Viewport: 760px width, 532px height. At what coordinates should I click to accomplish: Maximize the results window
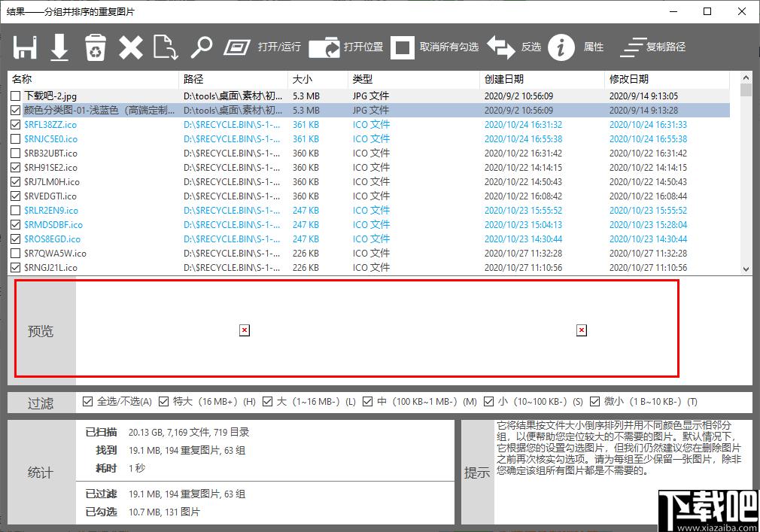707,11
